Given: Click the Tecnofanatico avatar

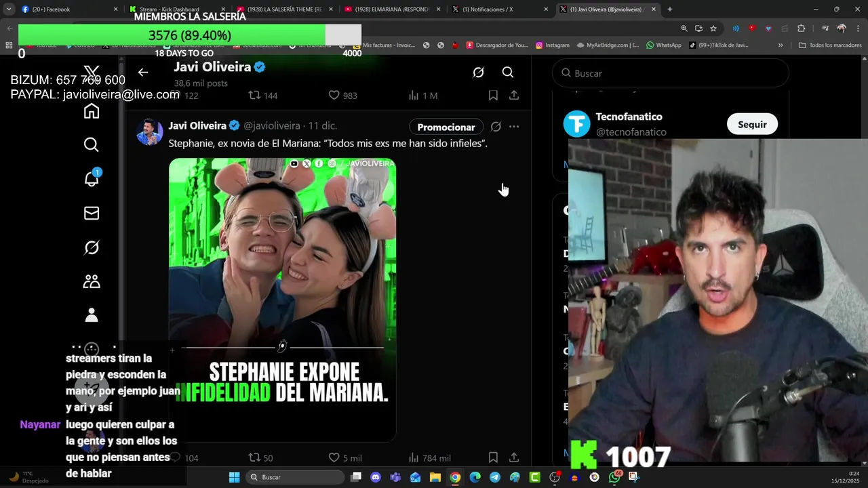Looking at the screenshot, I should pos(577,124).
